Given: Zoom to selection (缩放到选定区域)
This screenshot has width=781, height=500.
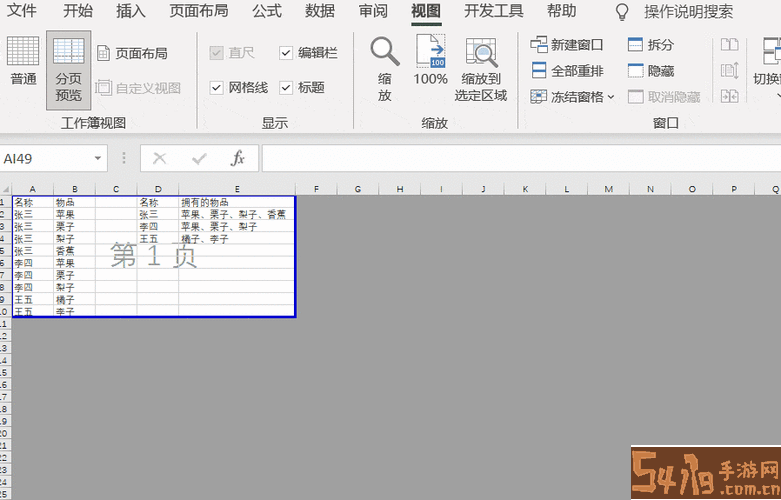Looking at the screenshot, I should [481, 69].
